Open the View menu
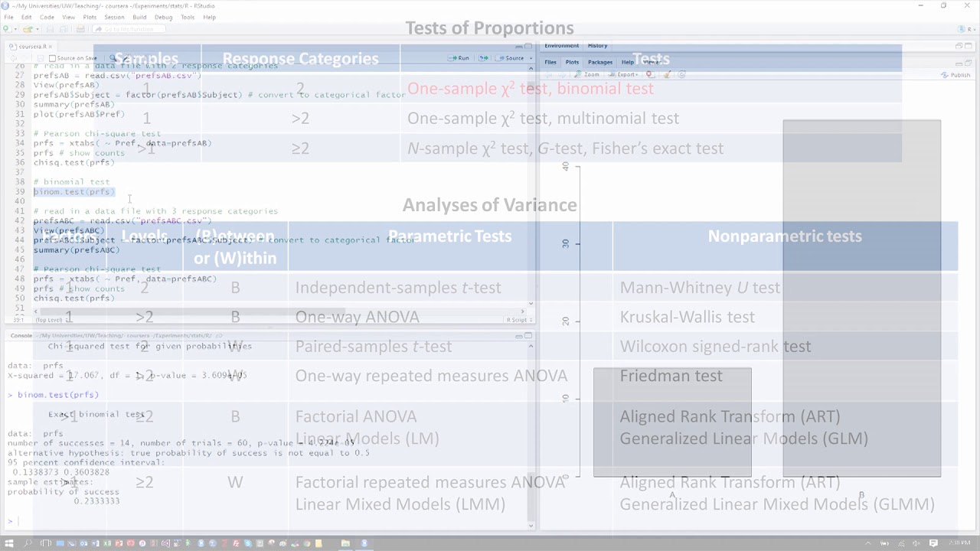Viewport: 980px width, 551px height. tap(68, 17)
